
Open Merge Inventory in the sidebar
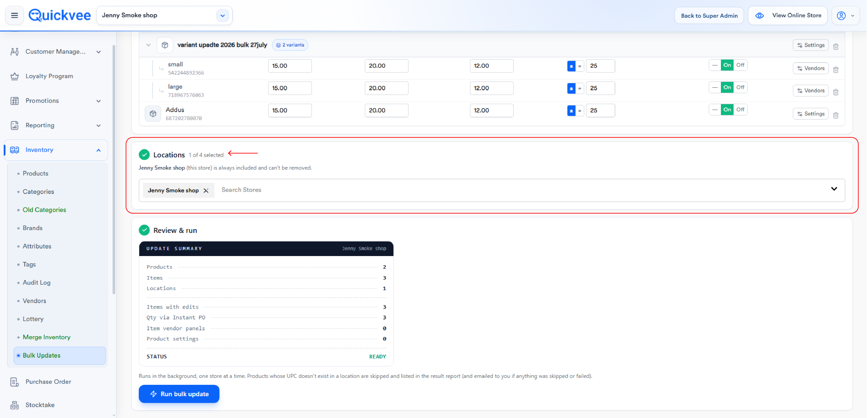point(47,337)
